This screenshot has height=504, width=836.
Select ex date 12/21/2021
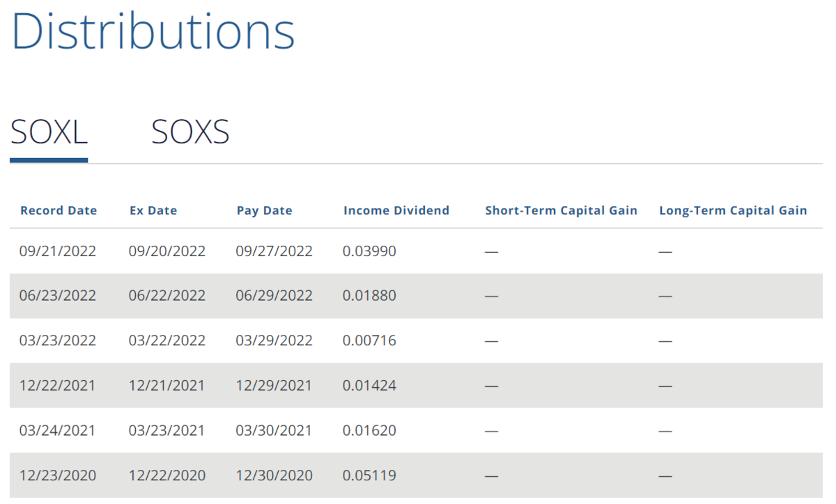[167, 386]
